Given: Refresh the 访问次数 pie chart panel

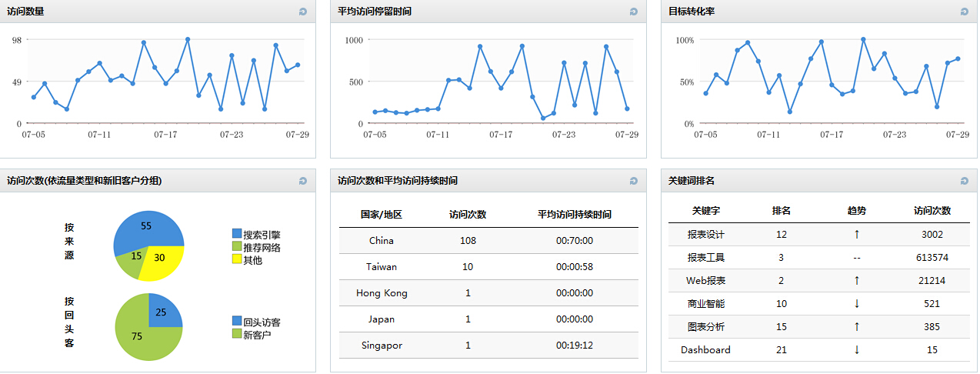Looking at the screenshot, I should pos(303,181).
